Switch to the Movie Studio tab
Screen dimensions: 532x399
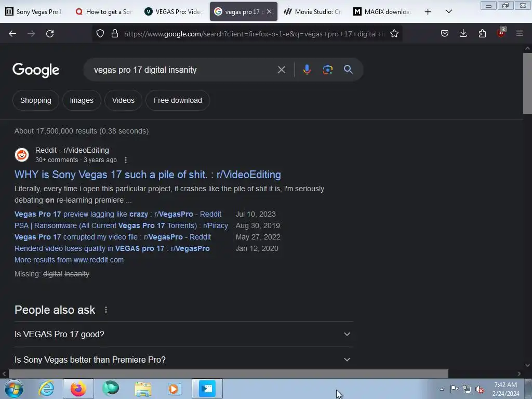(x=312, y=11)
